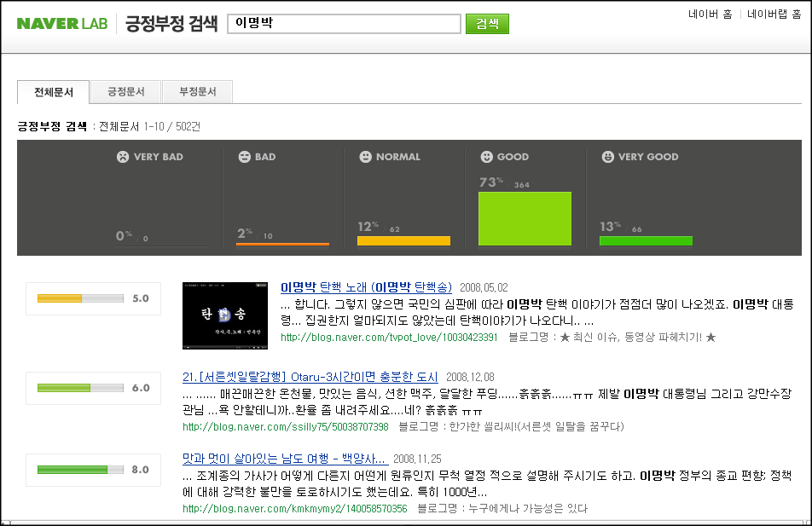The height and width of the screenshot is (526, 812).
Task: Open the blog.naver.com/kmkmymy2 URL
Action: point(294,508)
